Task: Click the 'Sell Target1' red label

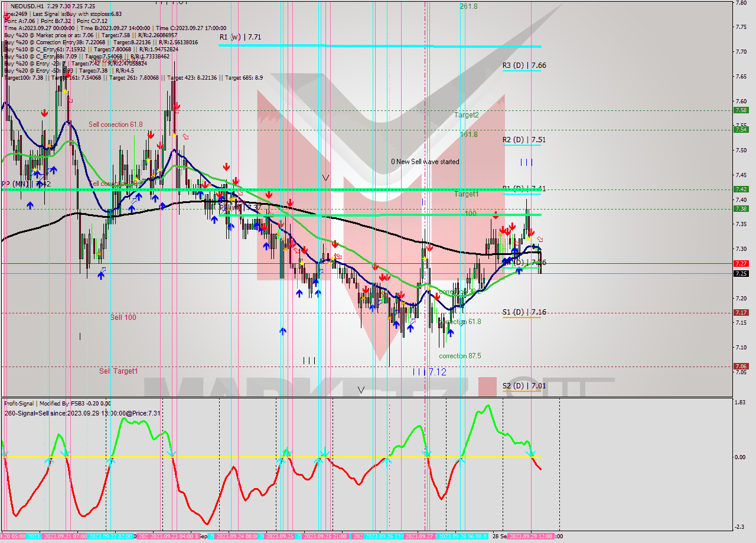Action: 118,371
